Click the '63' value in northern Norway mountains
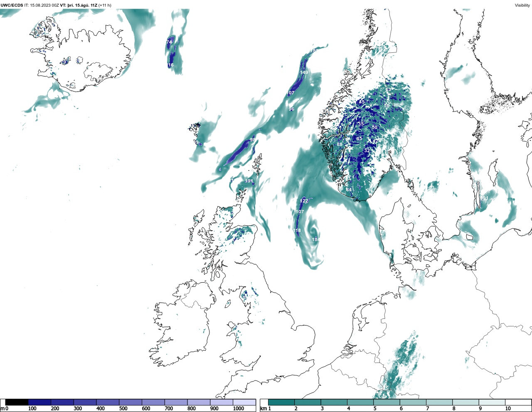The height and width of the screenshot is (412, 532). click(x=388, y=89)
